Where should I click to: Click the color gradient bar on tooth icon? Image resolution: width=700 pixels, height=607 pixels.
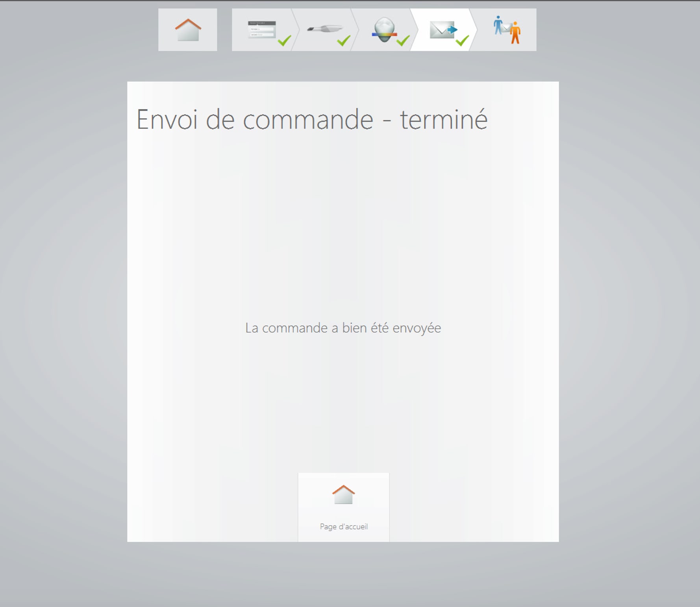tap(384, 35)
